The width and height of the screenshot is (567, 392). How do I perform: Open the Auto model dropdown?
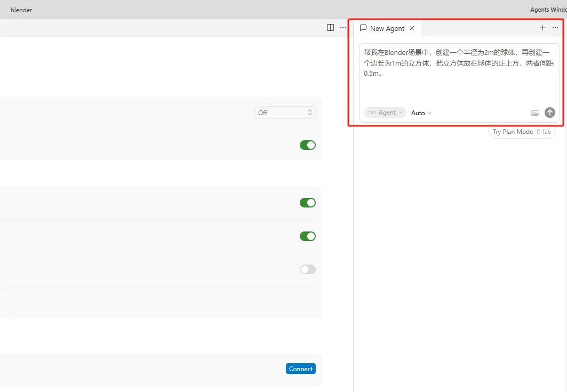tap(421, 113)
